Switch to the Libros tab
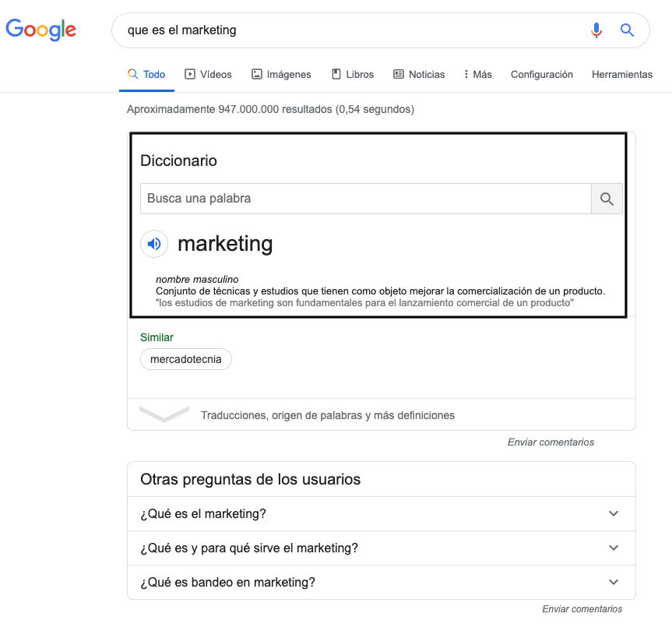The width and height of the screenshot is (672, 631). tap(353, 74)
